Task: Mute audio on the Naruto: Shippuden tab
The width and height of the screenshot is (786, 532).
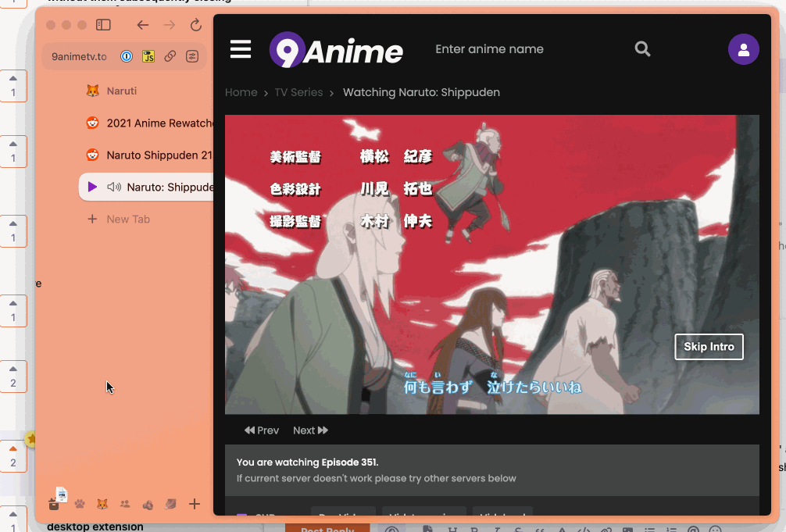Action: [114, 187]
